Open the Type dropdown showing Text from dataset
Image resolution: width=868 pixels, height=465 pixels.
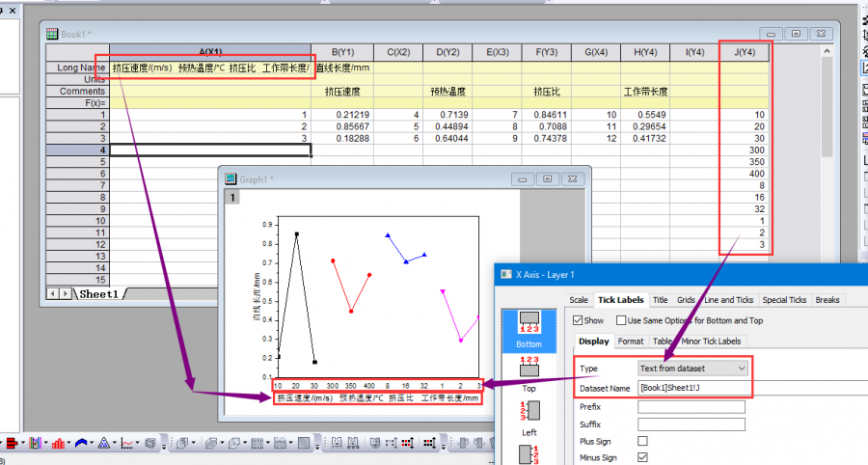[693, 369]
